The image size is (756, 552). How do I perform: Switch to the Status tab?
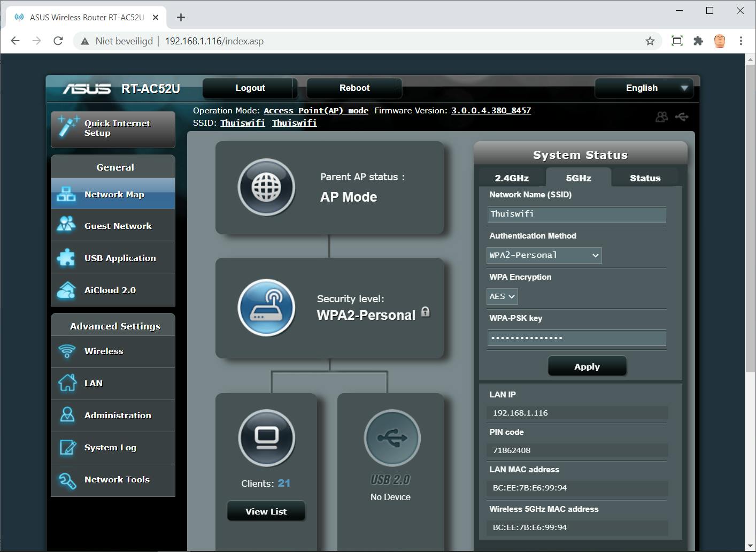click(x=645, y=178)
